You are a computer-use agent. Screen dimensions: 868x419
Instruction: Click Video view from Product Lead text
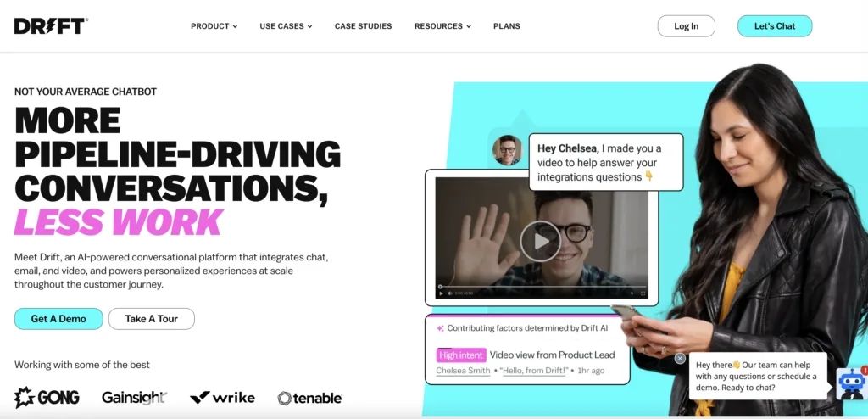coord(552,355)
